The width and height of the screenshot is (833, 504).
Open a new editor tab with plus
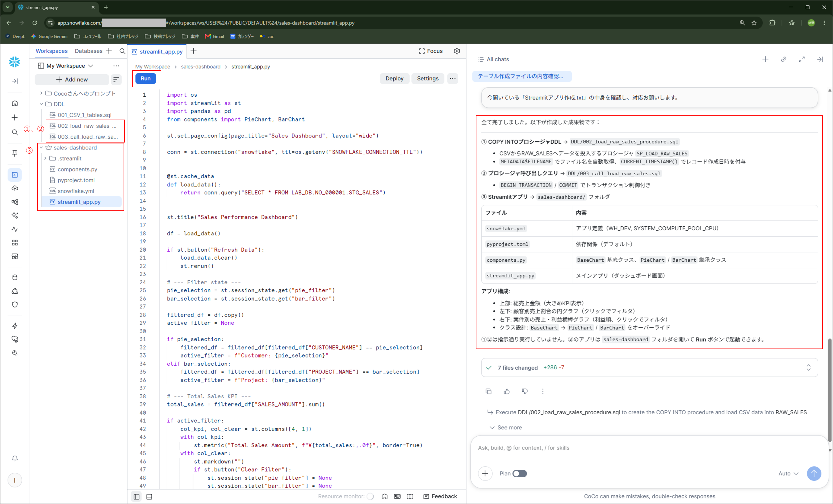click(193, 51)
